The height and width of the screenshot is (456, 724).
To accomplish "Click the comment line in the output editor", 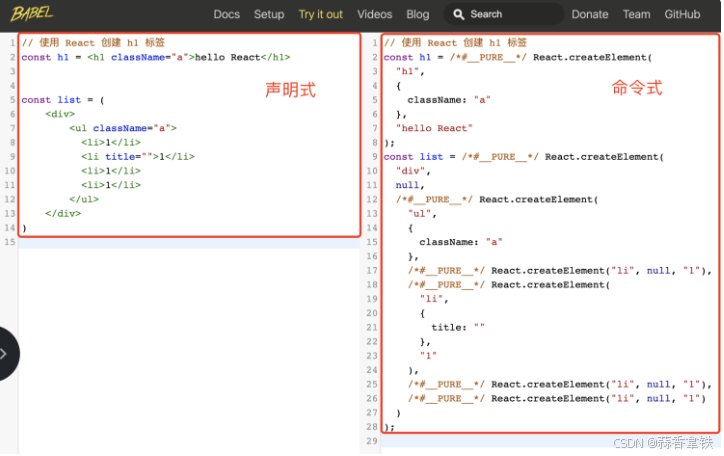I will click(455, 43).
